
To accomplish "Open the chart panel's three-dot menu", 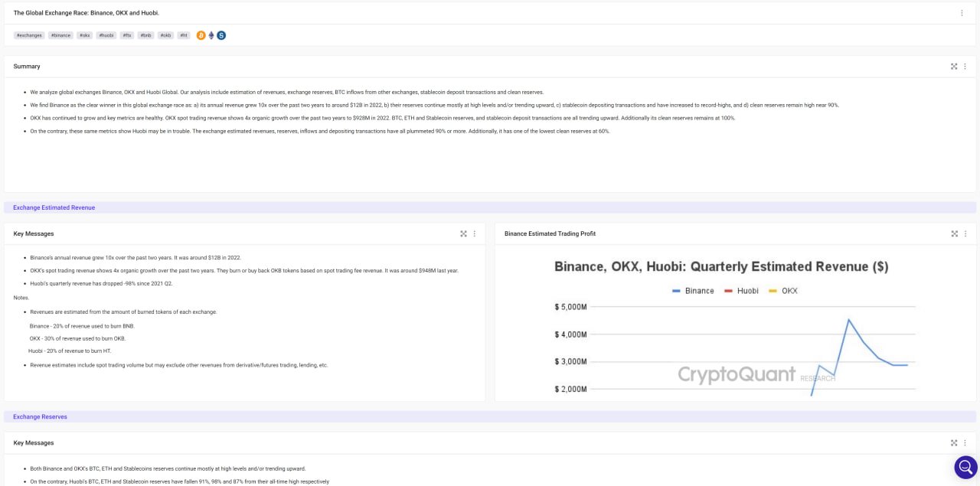I will tap(965, 233).
